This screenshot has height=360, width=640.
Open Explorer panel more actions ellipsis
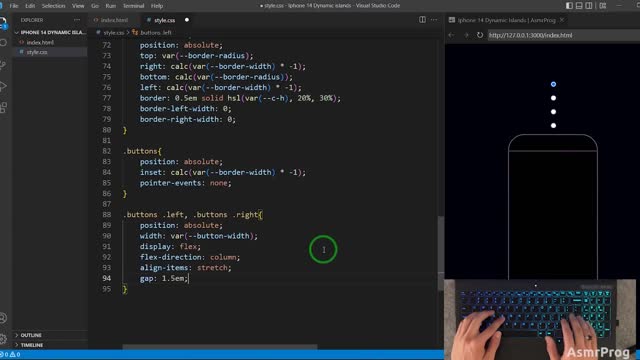coord(77,20)
